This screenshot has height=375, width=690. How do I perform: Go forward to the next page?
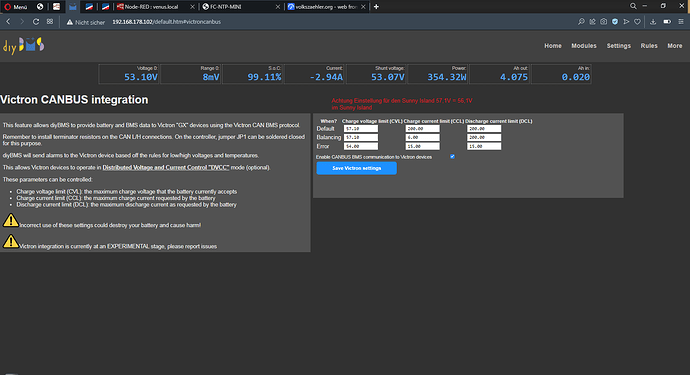tap(22, 22)
